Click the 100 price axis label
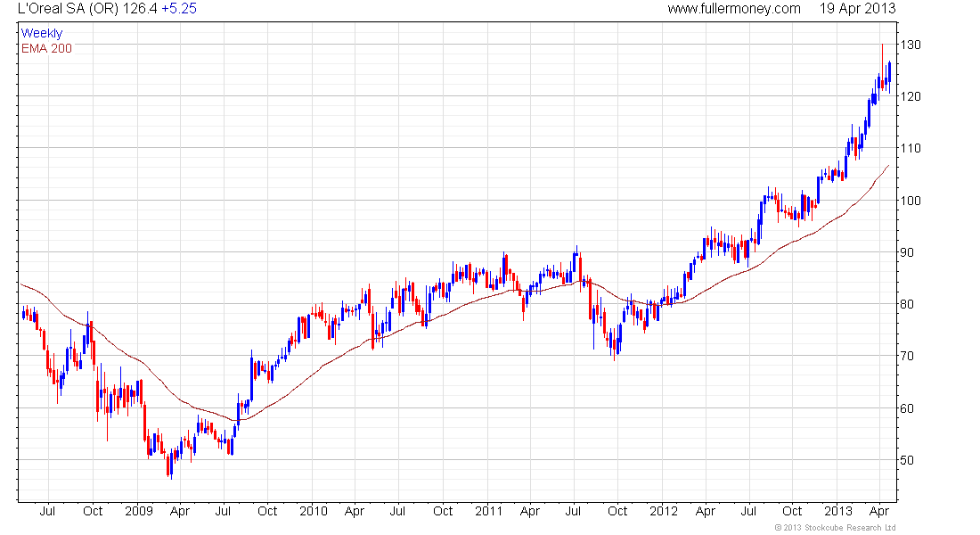 click(x=910, y=201)
